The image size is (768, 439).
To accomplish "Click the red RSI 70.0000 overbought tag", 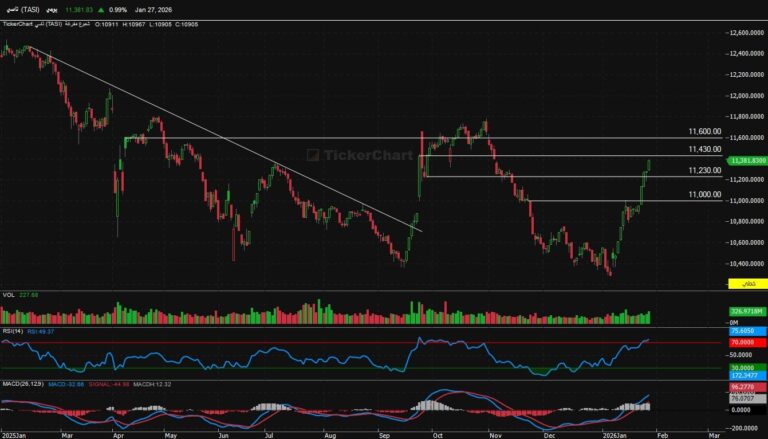I will pos(742,341).
